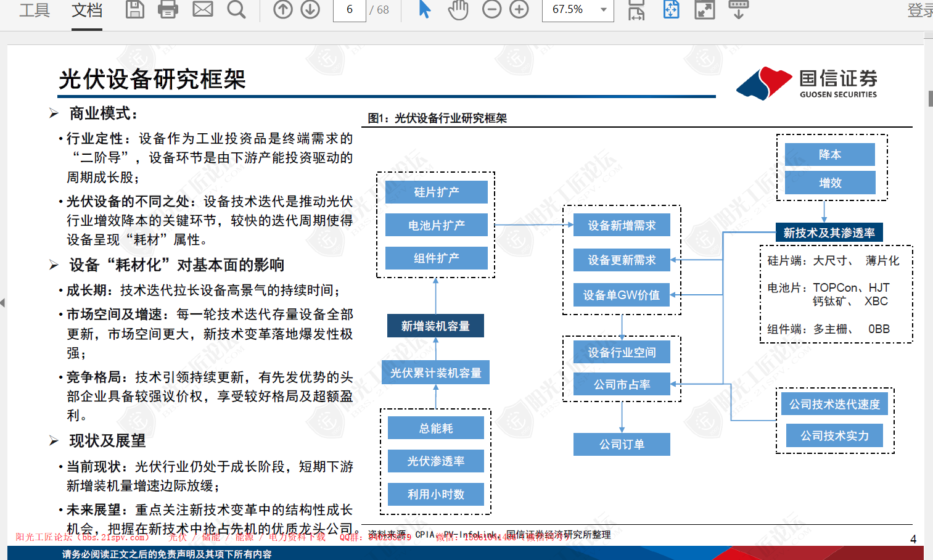This screenshot has width=933, height=560.
Task: Go to previous page arrow
Action: click(x=283, y=9)
